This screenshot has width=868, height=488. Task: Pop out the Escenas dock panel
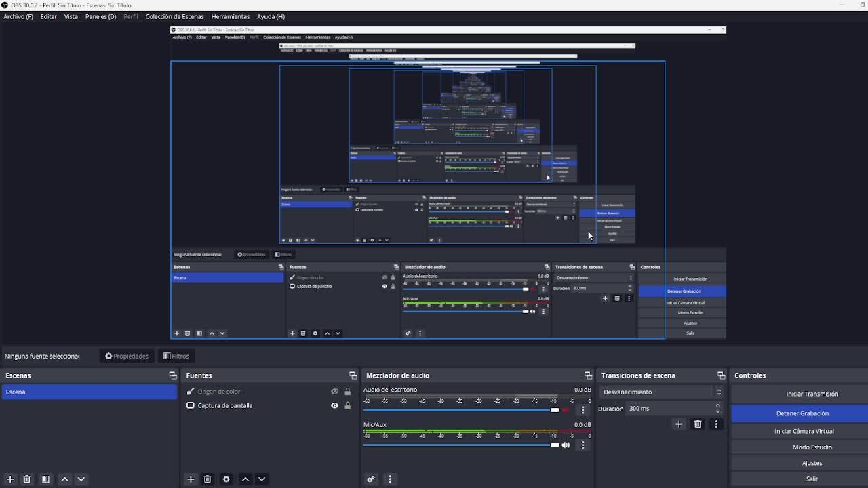[173, 375]
